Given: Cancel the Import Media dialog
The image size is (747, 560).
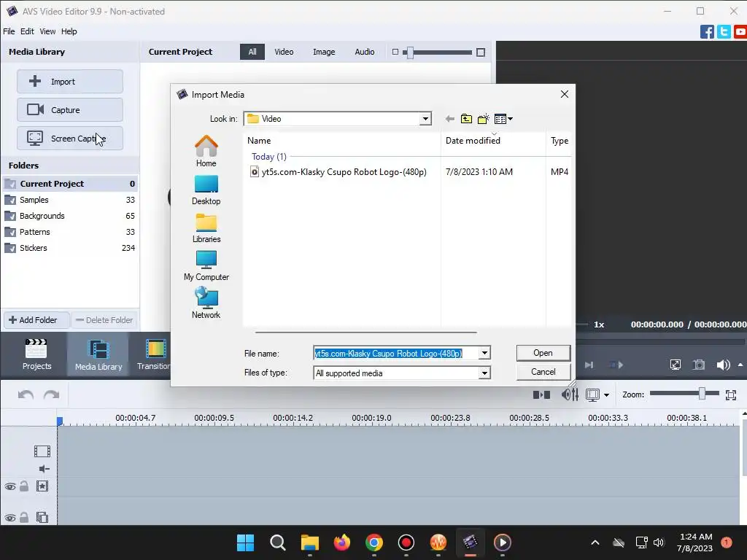Looking at the screenshot, I should coord(543,372).
